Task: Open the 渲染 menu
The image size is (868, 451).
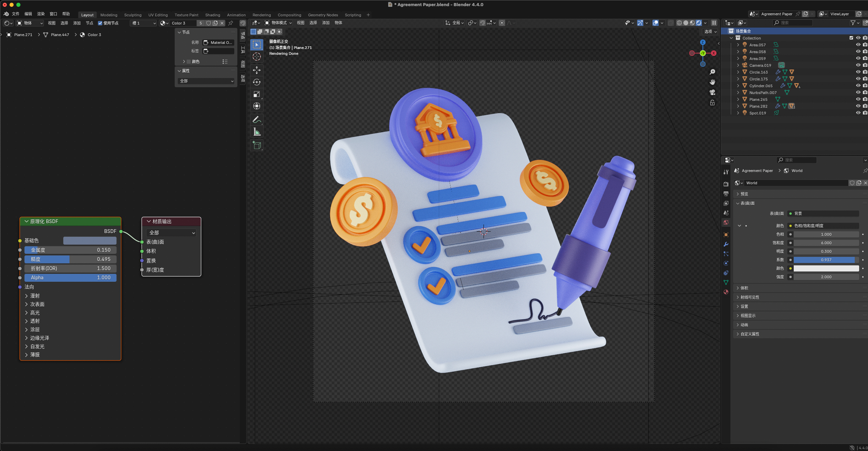Action: tap(41, 14)
